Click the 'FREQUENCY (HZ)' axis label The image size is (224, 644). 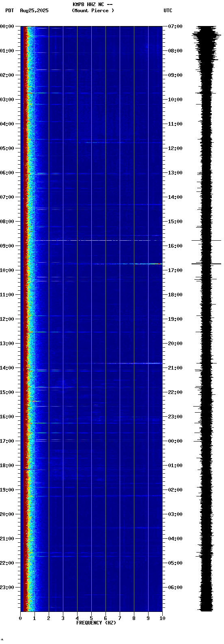click(96, 623)
